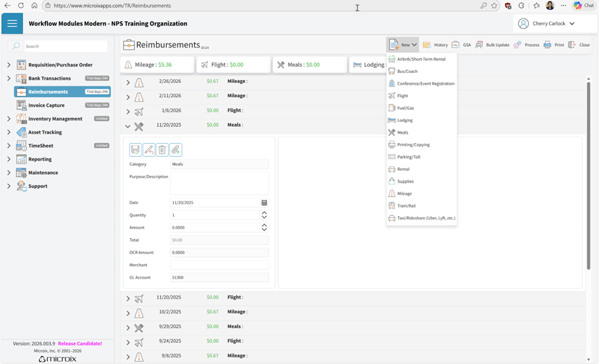Select Lodging from the New menu
599x364 pixels.
point(404,120)
